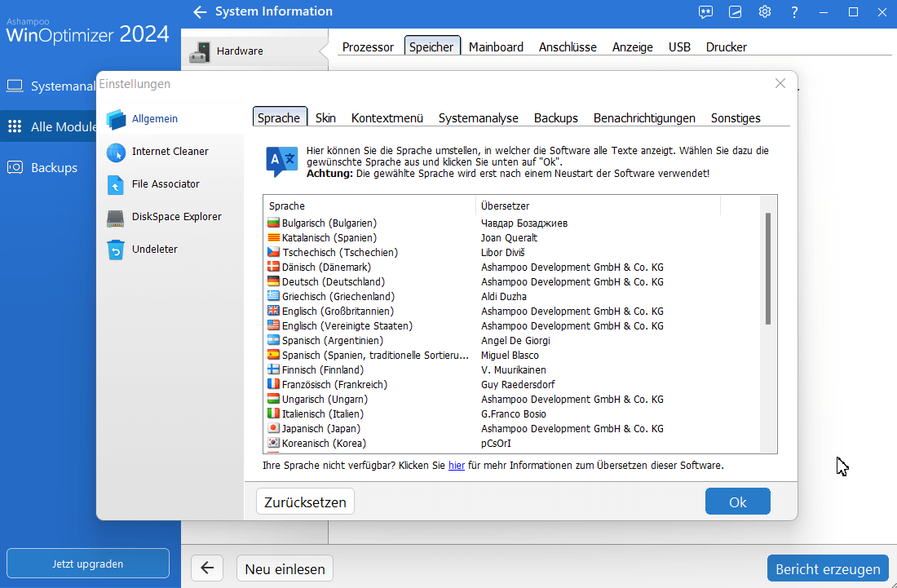Click the Czech flag icon
The height and width of the screenshot is (588, 897).
[273, 252]
